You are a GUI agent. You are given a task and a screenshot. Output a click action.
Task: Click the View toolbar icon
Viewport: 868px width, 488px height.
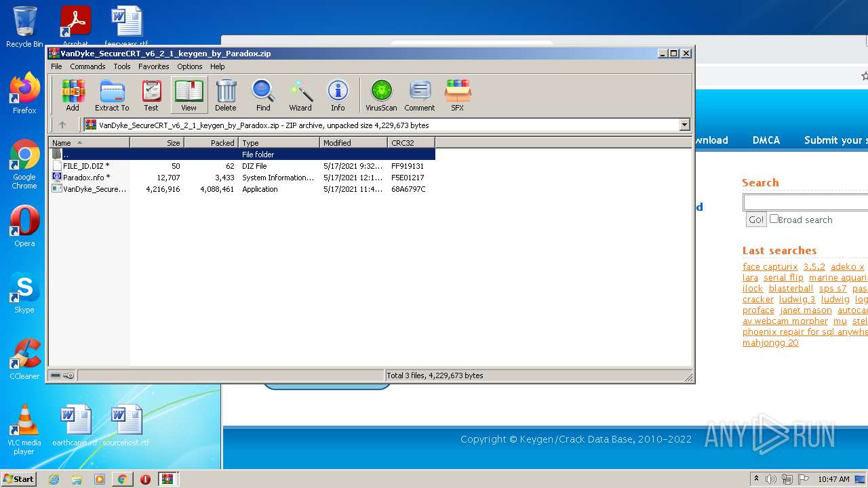pos(189,95)
